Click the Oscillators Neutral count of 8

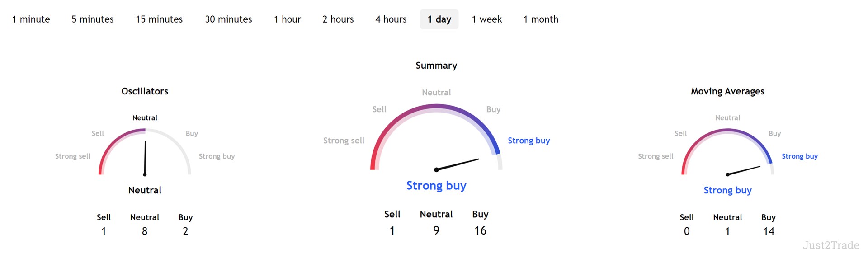(x=145, y=231)
